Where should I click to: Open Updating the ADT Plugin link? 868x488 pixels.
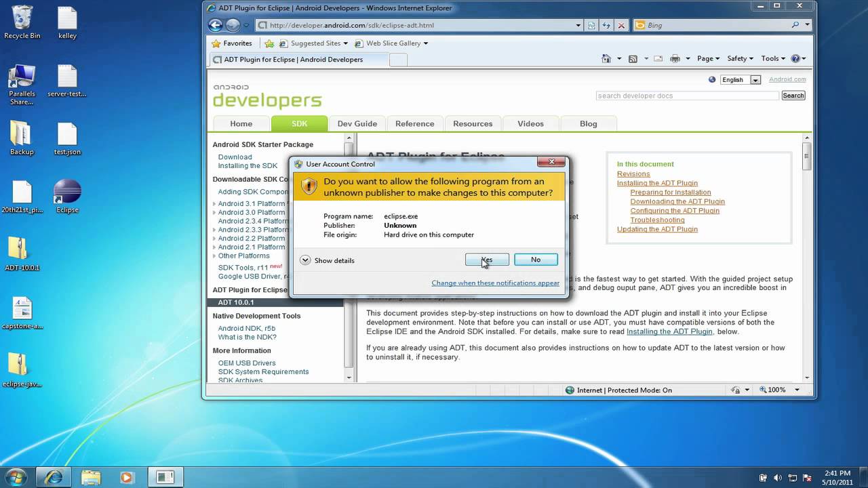(657, 229)
